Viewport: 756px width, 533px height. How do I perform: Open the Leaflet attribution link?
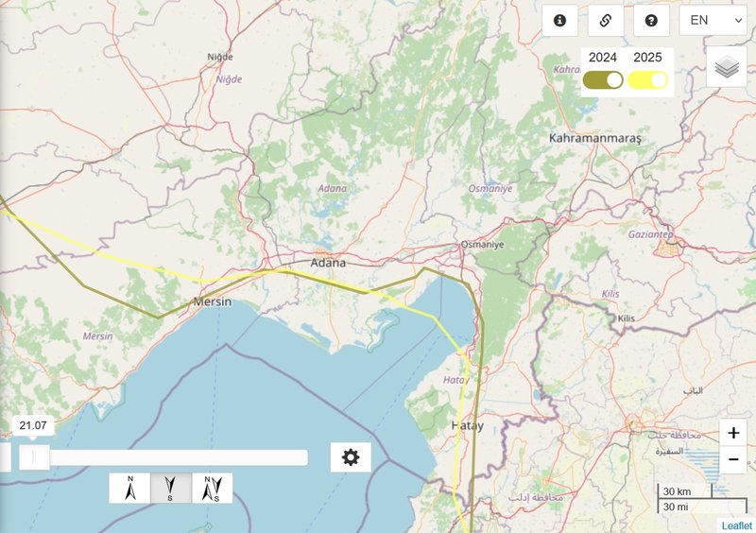point(737,525)
